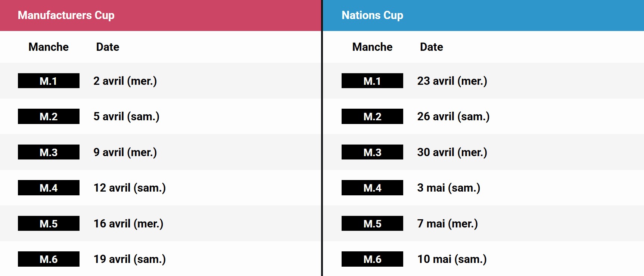Screen dimensions: 644x276
Task: Click the 10 mai (sam.) date text
Action: click(x=452, y=259)
